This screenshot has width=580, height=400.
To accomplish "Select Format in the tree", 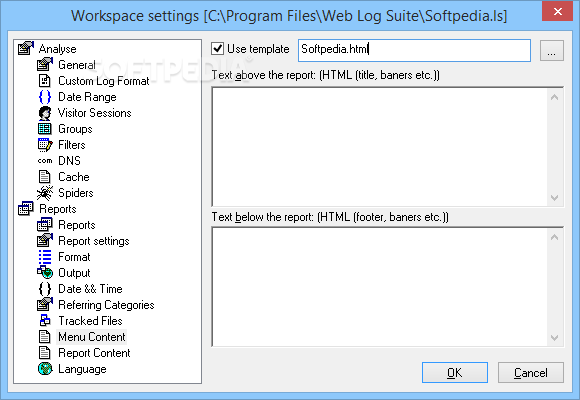I will 74,257.
